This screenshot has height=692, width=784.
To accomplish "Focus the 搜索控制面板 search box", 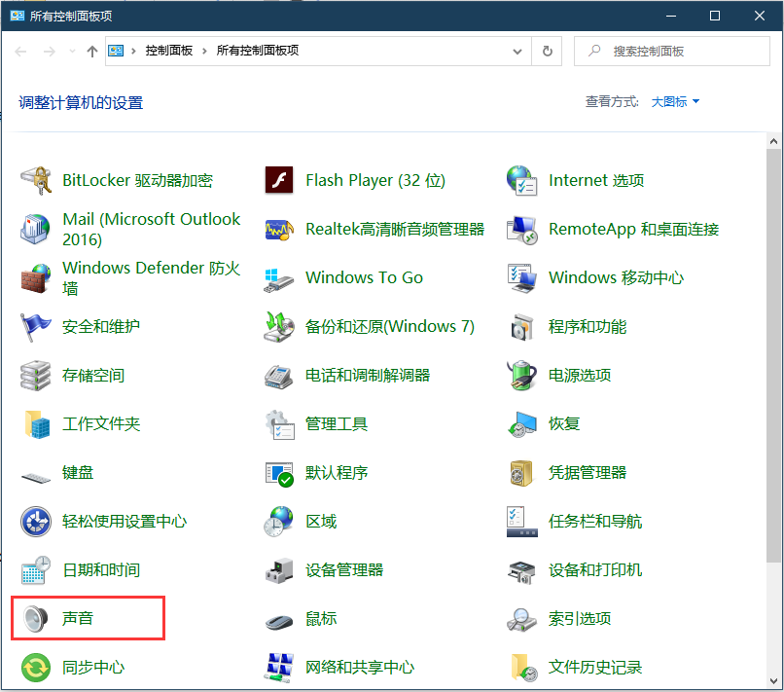I will pos(672,51).
